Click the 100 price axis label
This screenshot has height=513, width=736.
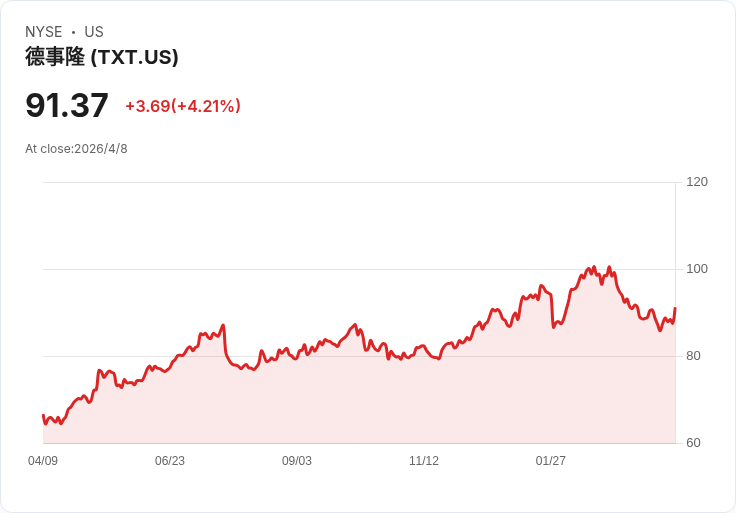[x=697, y=269]
